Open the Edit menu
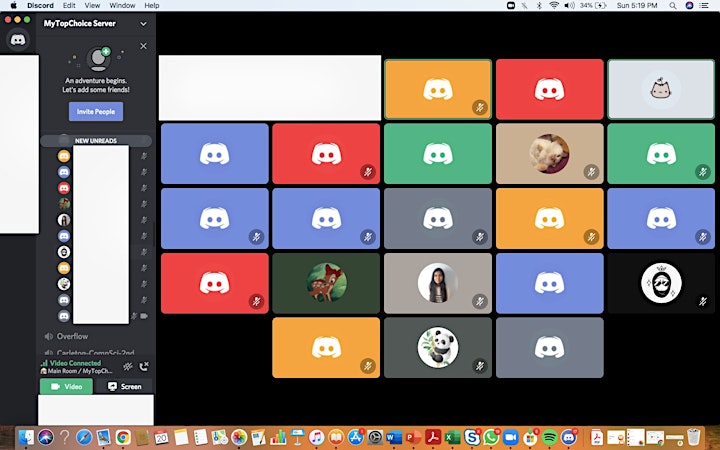The image size is (720, 450). (x=69, y=6)
